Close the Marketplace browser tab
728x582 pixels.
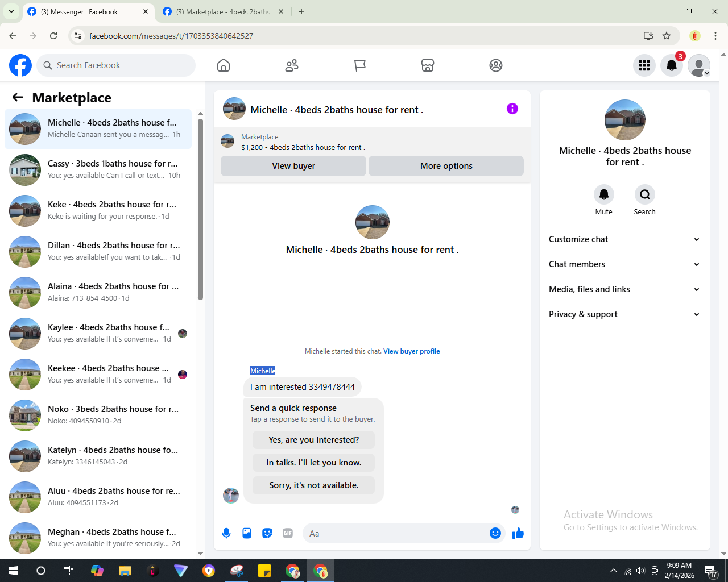point(280,11)
